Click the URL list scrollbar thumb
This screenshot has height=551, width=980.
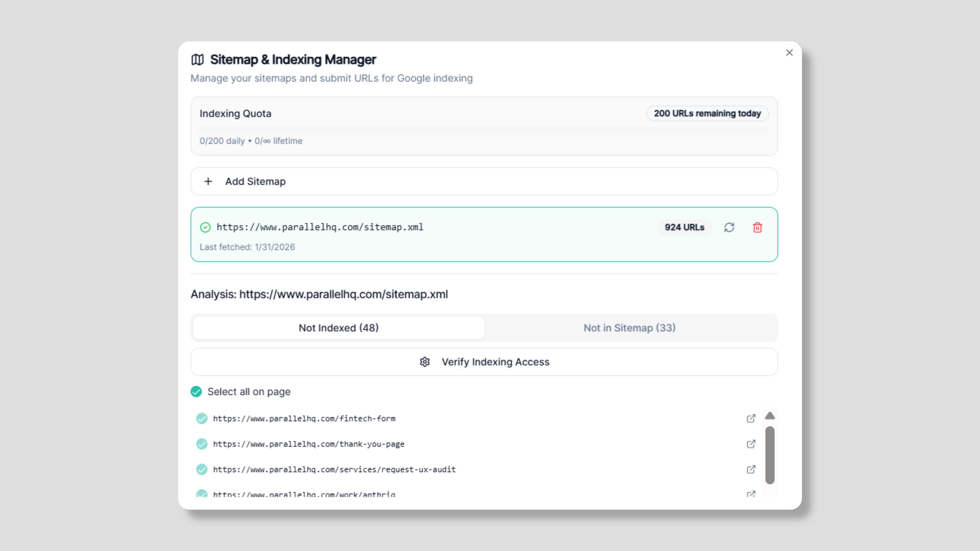(770, 455)
